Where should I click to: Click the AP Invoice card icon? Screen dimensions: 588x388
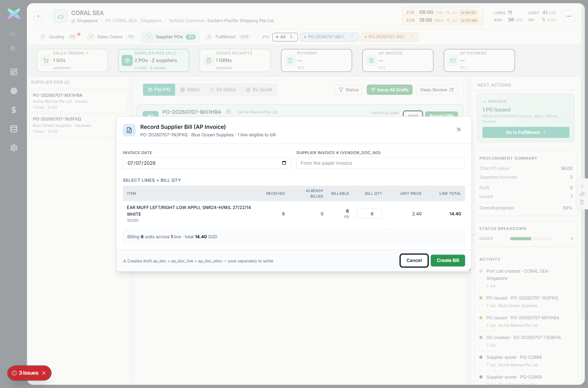[371, 60]
